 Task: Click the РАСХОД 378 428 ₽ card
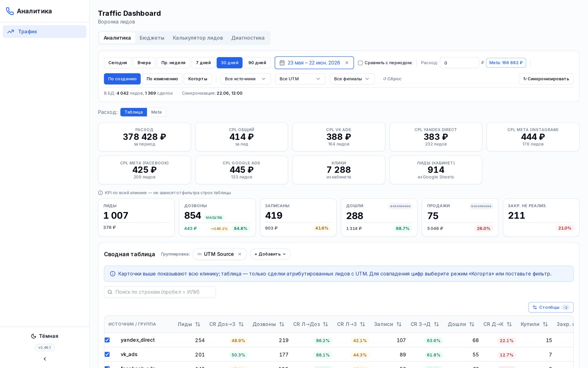pyautogui.click(x=144, y=137)
